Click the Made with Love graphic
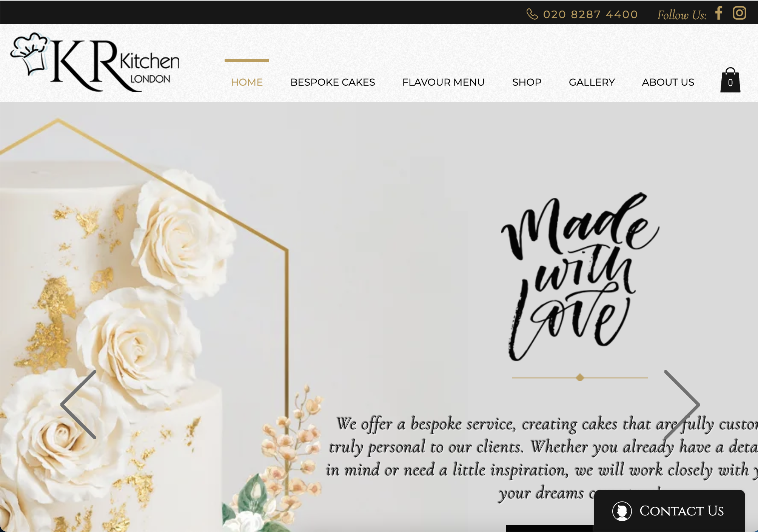This screenshot has width=758, height=532. click(x=580, y=277)
